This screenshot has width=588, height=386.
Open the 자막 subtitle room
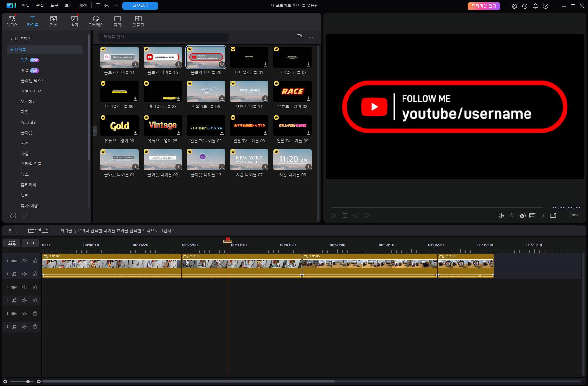pos(117,21)
